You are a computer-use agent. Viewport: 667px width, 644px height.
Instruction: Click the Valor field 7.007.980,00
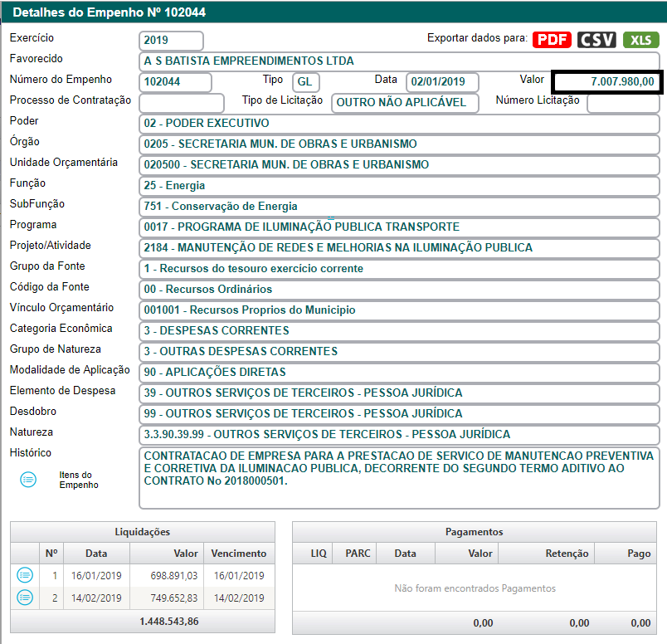click(606, 81)
